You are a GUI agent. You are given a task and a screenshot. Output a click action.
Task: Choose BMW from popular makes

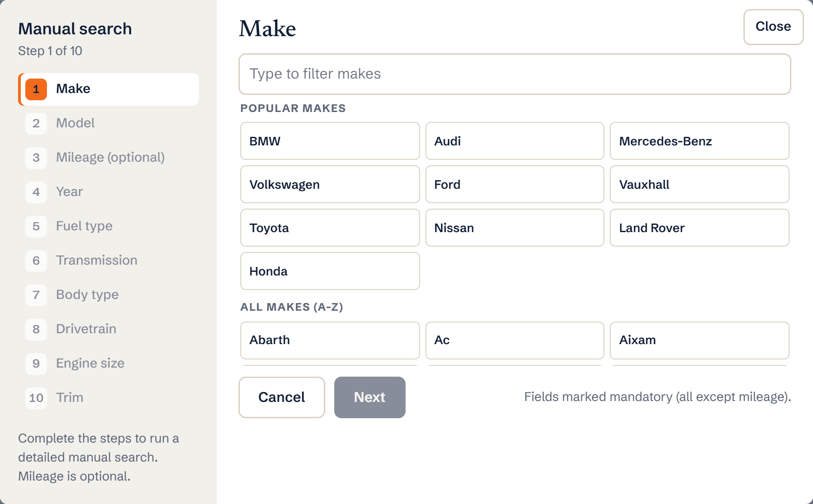330,141
